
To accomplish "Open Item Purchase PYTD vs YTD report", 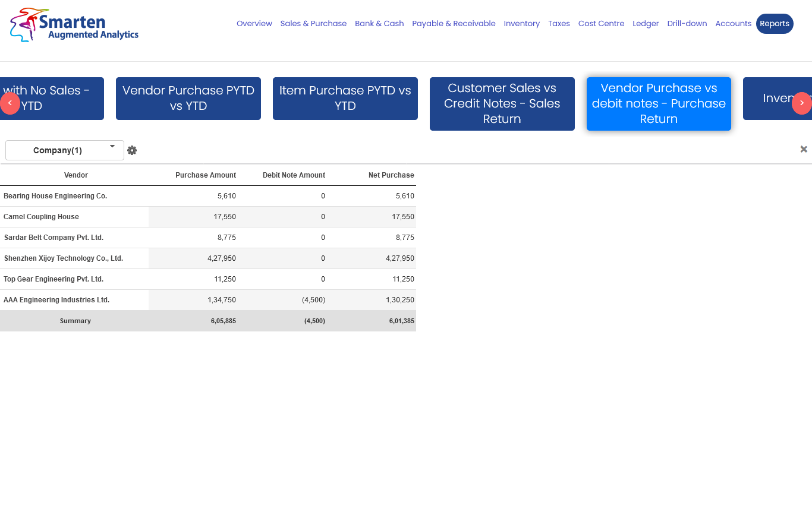I will click(345, 99).
